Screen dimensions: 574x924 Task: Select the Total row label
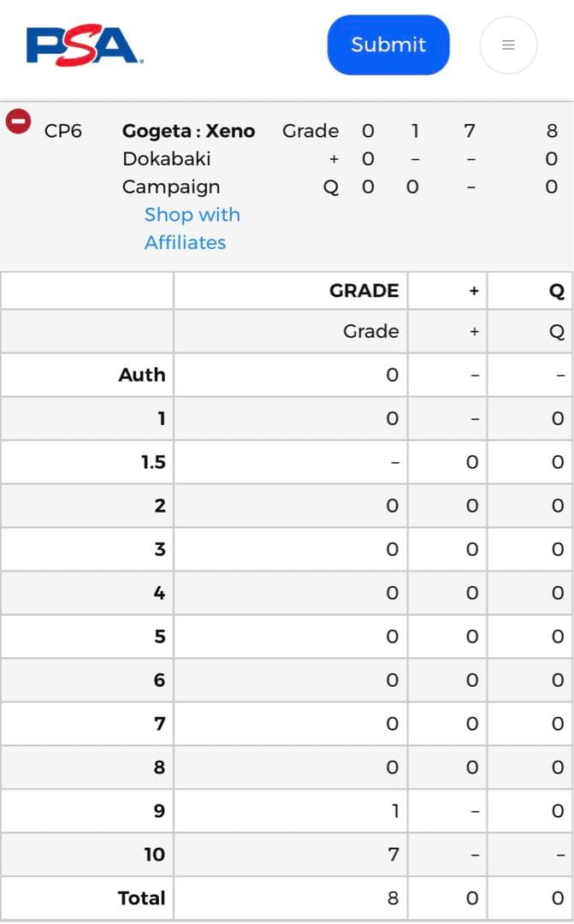tap(141, 898)
